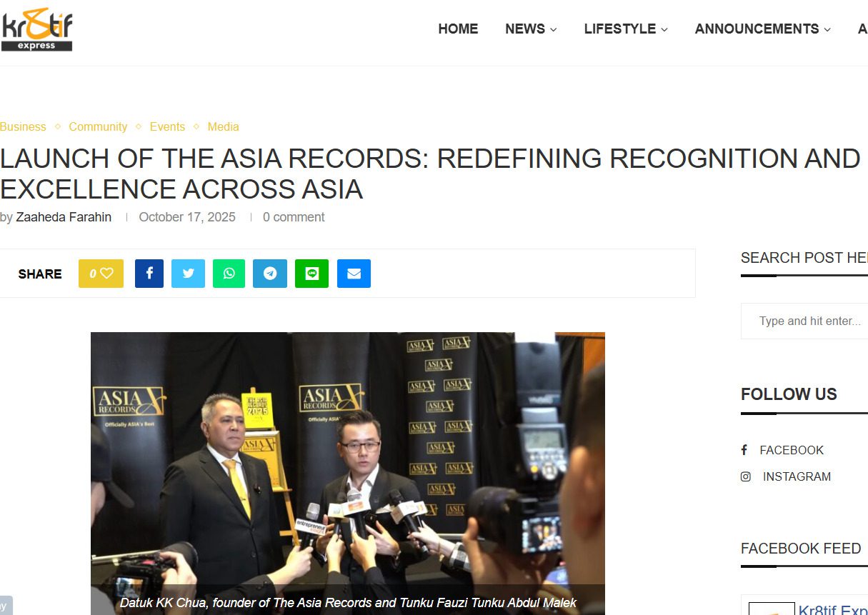Expand the Announcements dropdown menu
This screenshot has width=868, height=615.
[x=763, y=29]
